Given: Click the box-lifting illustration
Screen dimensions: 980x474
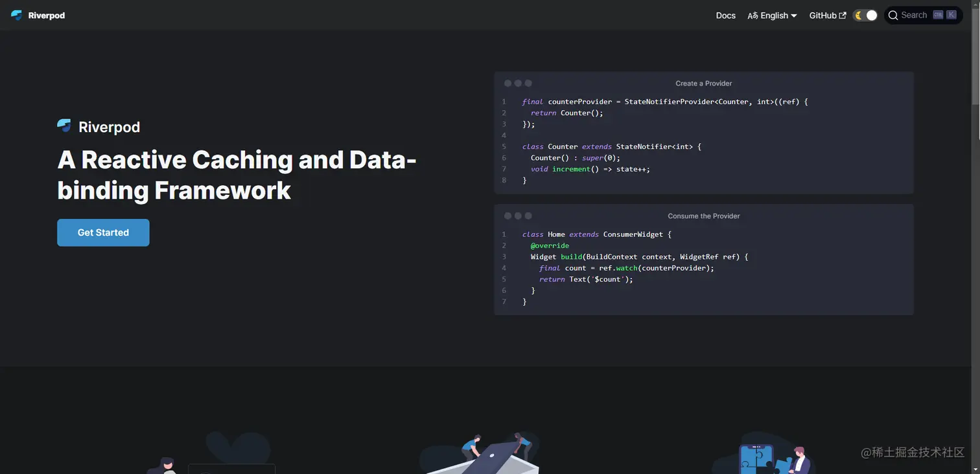Looking at the screenshot, I should point(480,454).
